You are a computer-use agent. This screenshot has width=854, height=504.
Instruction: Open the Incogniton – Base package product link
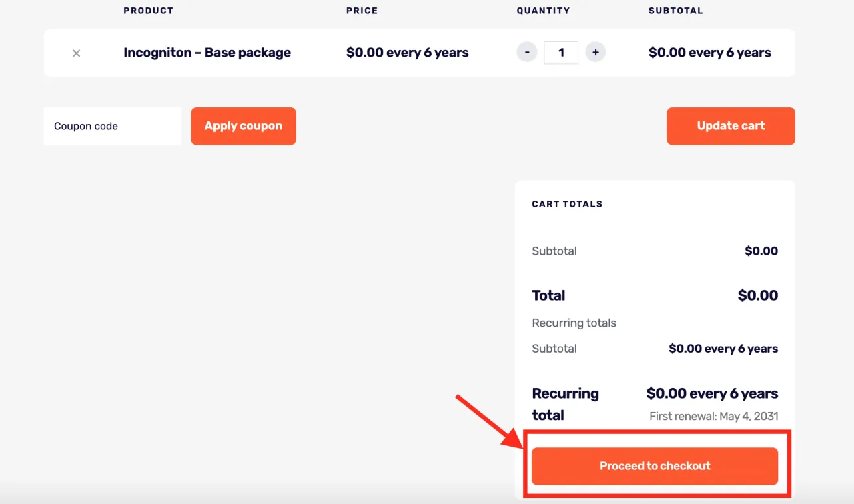pos(207,53)
